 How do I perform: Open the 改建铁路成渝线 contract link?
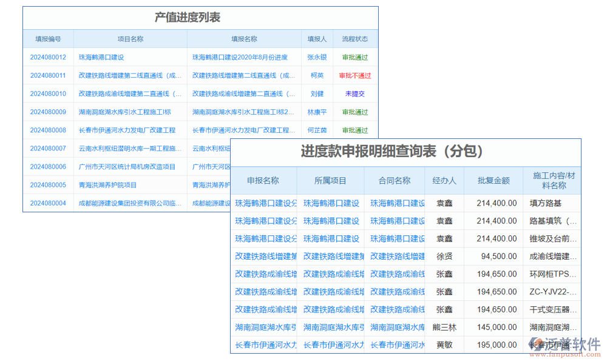[396, 274]
